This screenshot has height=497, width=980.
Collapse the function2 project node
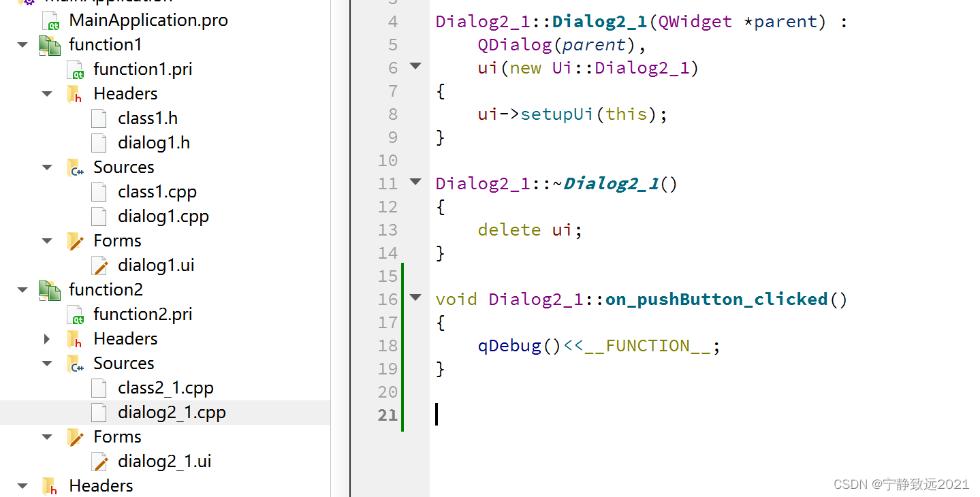(x=22, y=289)
